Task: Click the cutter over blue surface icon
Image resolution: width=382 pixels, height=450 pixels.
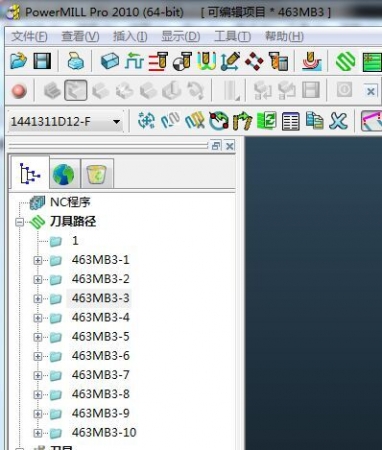Action: (x=312, y=61)
